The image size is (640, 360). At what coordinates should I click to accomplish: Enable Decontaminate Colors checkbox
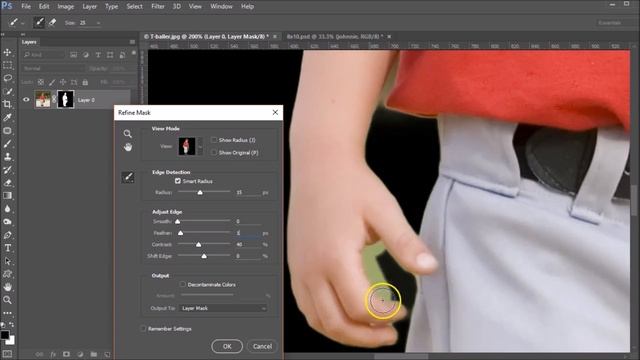182,284
